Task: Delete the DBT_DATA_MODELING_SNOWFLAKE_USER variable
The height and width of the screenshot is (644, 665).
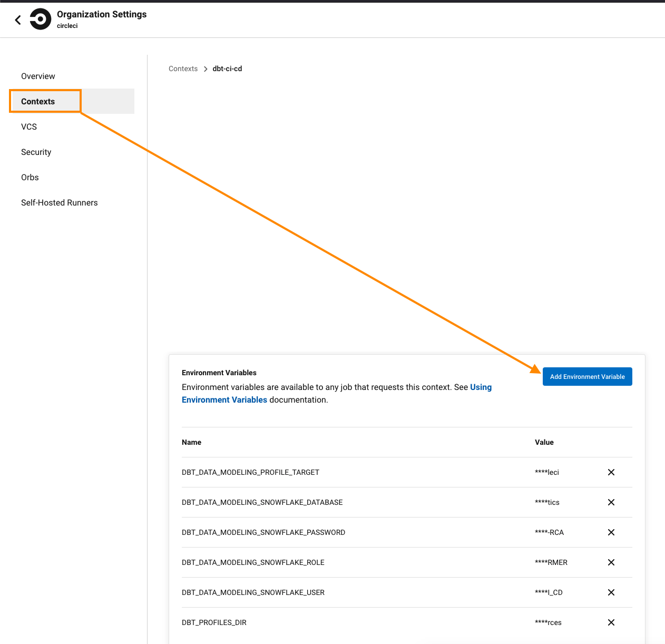Action: click(x=611, y=592)
